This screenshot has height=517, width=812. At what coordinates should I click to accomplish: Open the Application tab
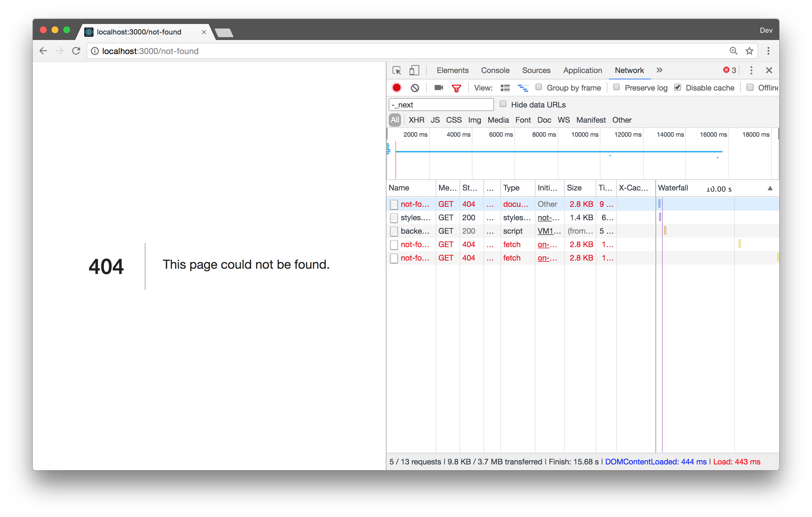582,70
